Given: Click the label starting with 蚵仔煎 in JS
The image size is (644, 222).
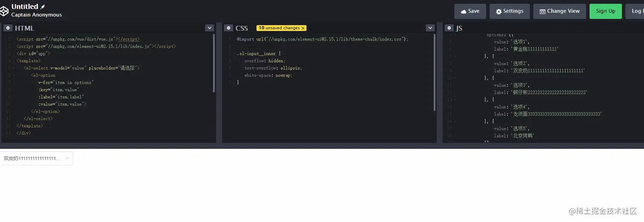Looking at the screenshot, I should pos(540,92).
